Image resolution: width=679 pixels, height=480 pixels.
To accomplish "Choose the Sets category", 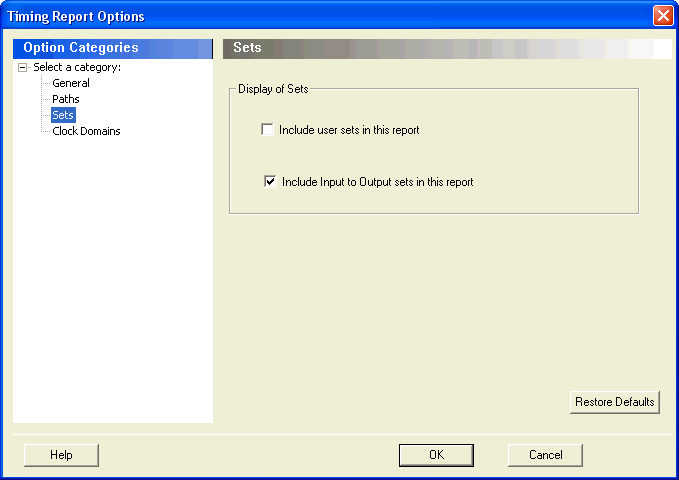I will point(63,115).
